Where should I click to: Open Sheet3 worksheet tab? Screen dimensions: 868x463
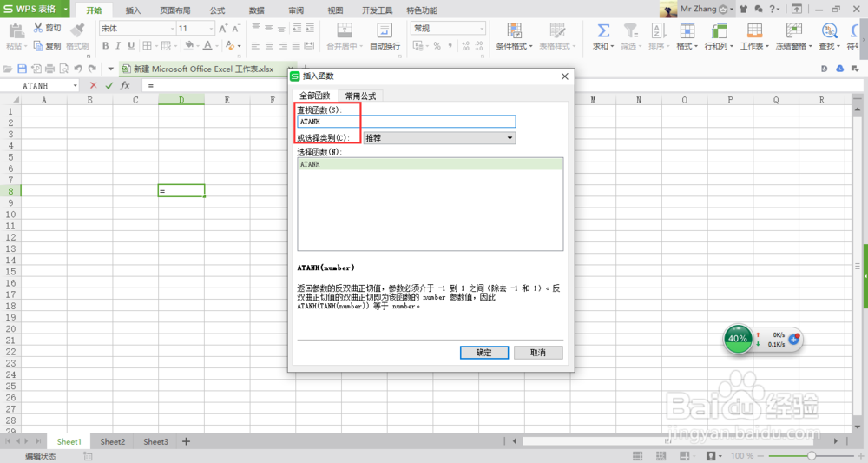[x=155, y=441]
